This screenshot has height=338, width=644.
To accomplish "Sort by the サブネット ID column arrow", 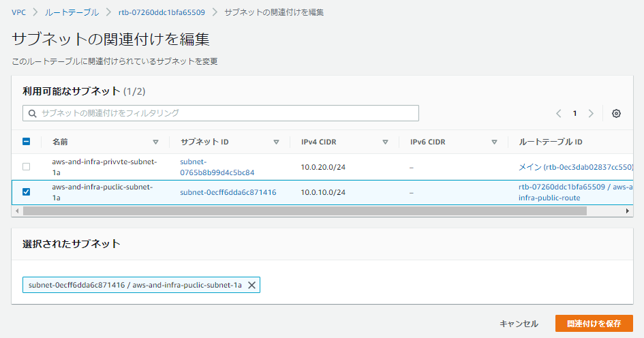I will [276, 142].
